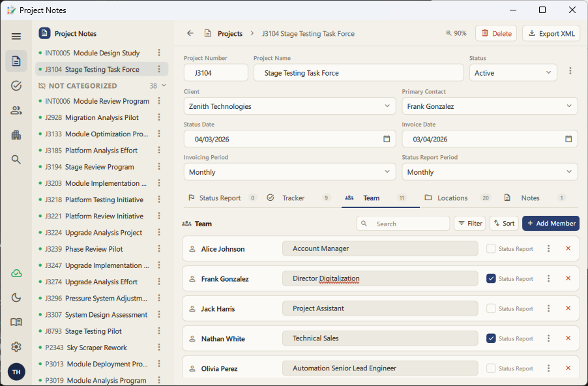Click the cloud sync icon in sidebar
The height and width of the screenshot is (386, 588).
pyautogui.click(x=16, y=273)
